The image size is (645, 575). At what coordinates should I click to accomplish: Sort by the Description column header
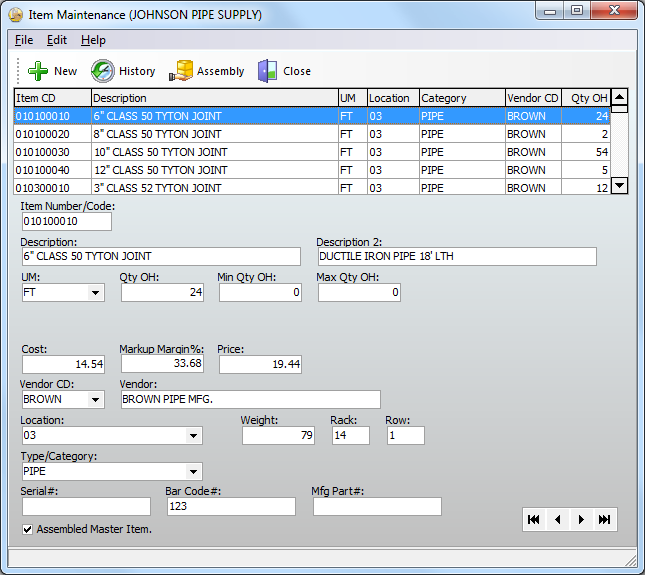point(214,98)
